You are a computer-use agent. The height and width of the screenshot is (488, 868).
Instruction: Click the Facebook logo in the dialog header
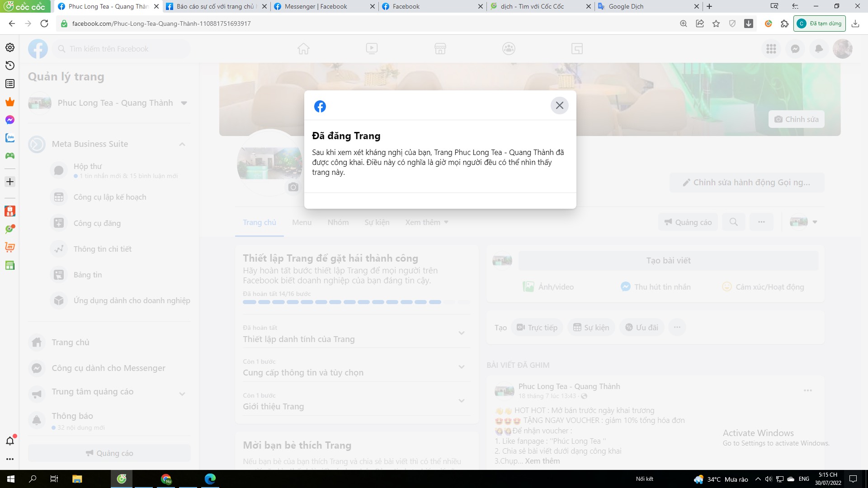tap(320, 106)
